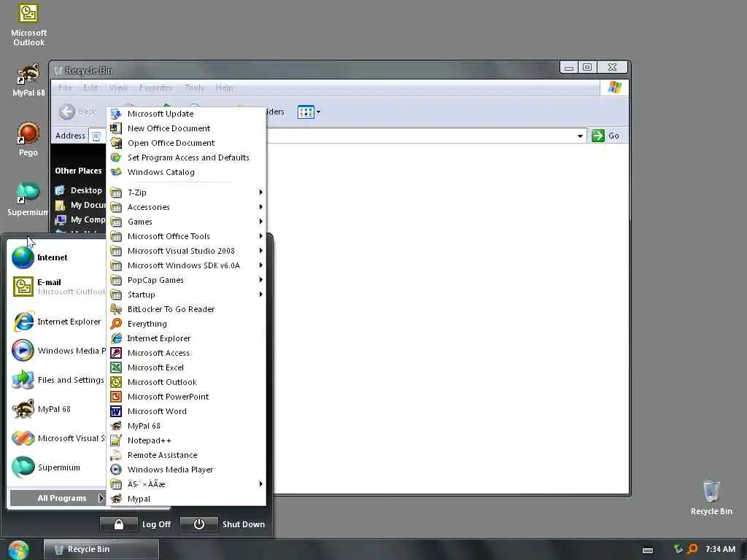Click the taskbar clock showing 7:34 AM
This screenshot has width=747, height=560.
pos(720,549)
